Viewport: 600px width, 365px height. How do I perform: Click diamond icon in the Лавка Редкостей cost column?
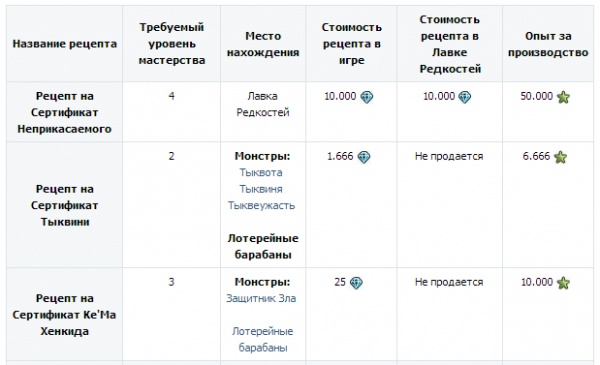[465, 97]
